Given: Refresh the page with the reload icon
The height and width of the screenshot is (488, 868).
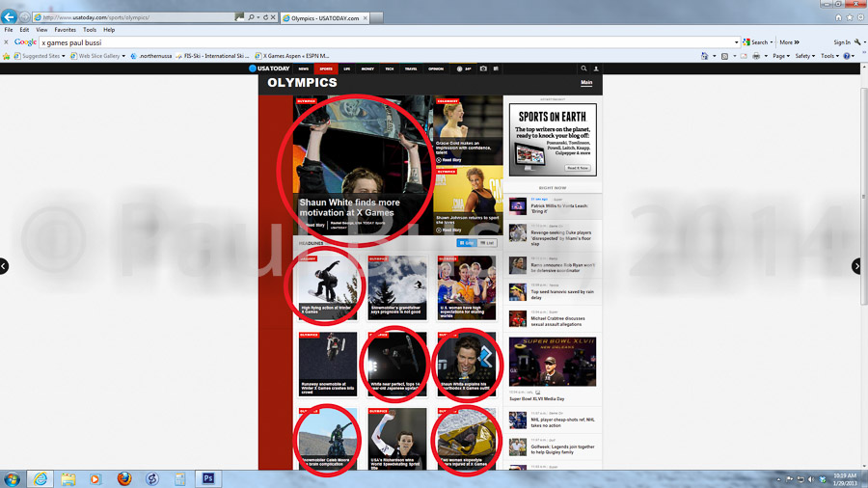Looking at the screenshot, I should click(x=266, y=17).
